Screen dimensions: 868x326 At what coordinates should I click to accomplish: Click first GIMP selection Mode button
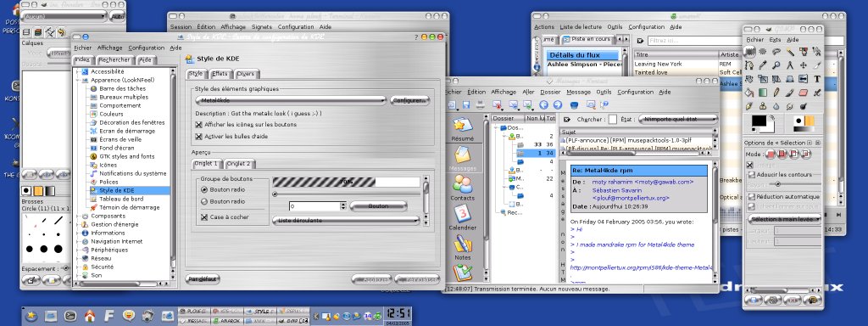(x=769, y=155)
